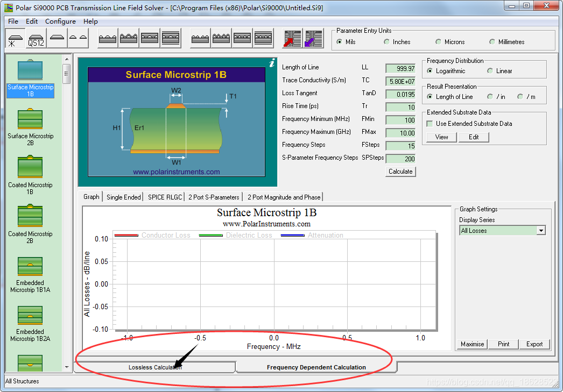Image resolution: width=563 pixels, height=392 pixels.
Task: Click the red arrow via stackup icon
Action: [292, 38]
